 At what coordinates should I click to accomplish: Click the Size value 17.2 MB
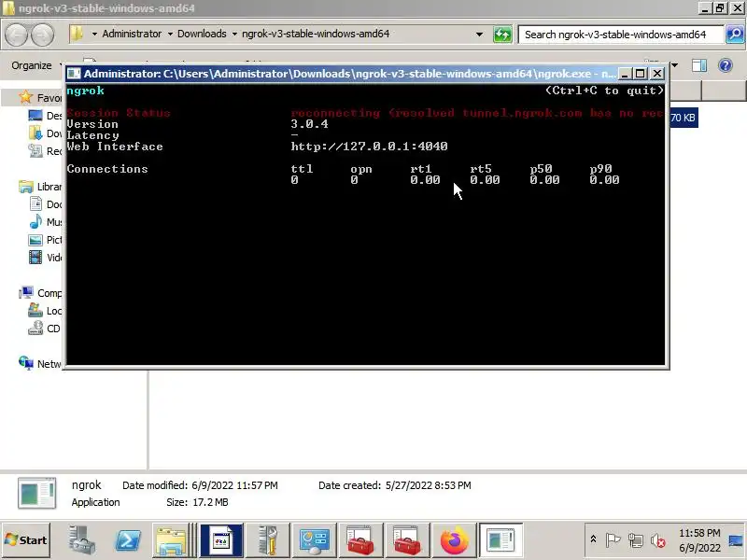211,502
